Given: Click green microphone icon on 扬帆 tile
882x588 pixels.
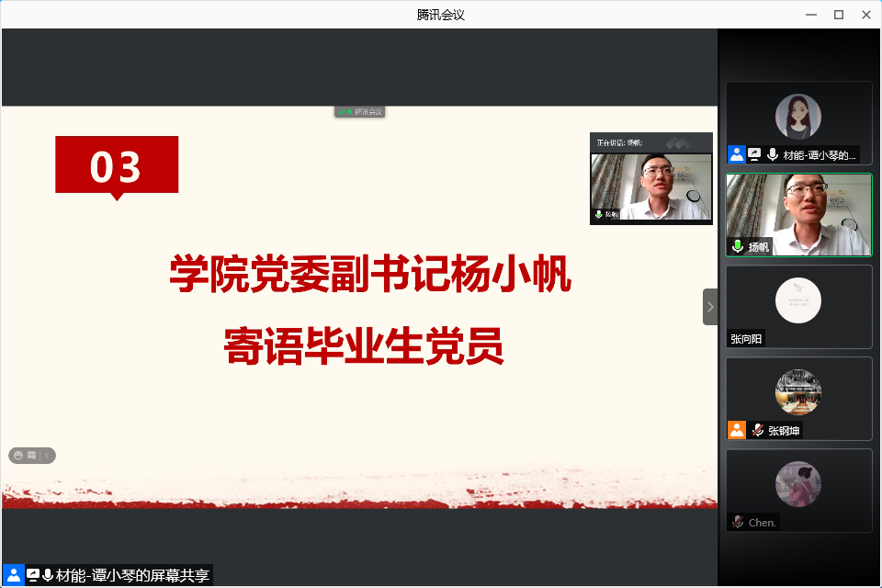Looking at the screenshot, I should (x=737, y=246).
